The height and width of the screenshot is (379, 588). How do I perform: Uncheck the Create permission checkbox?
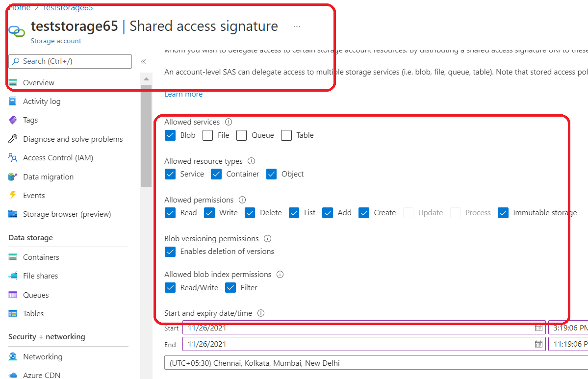(x=364, y=213)
